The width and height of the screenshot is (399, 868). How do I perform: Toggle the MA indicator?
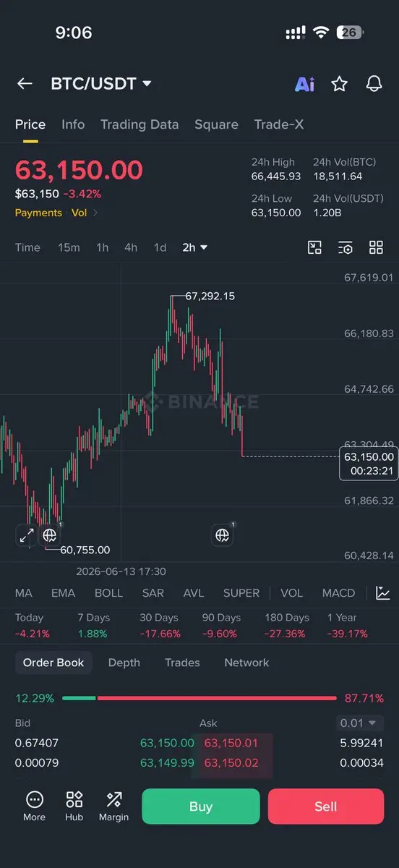pyautogui.click(x=24, y=593)
